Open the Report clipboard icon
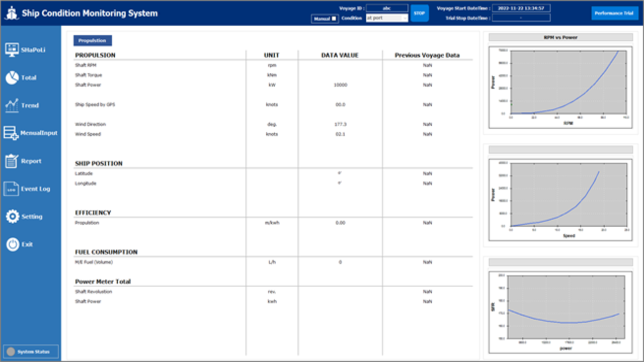 click(x=12, y=161)
